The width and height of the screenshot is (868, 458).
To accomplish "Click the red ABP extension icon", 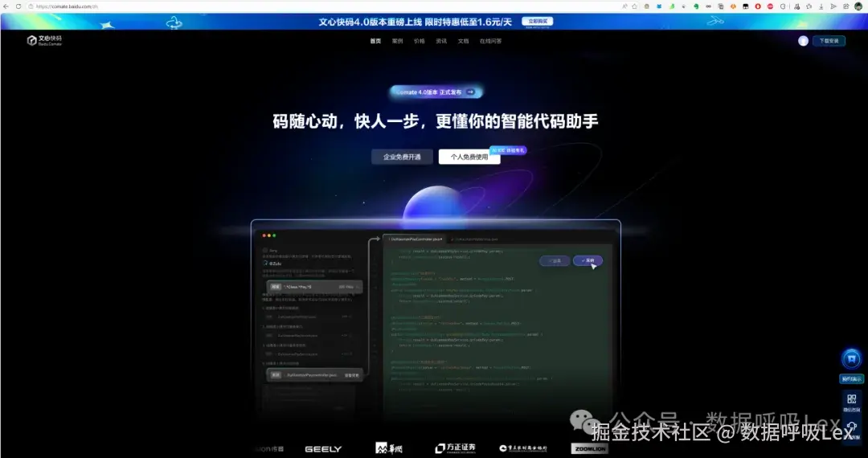I will (x=771, y=6).
